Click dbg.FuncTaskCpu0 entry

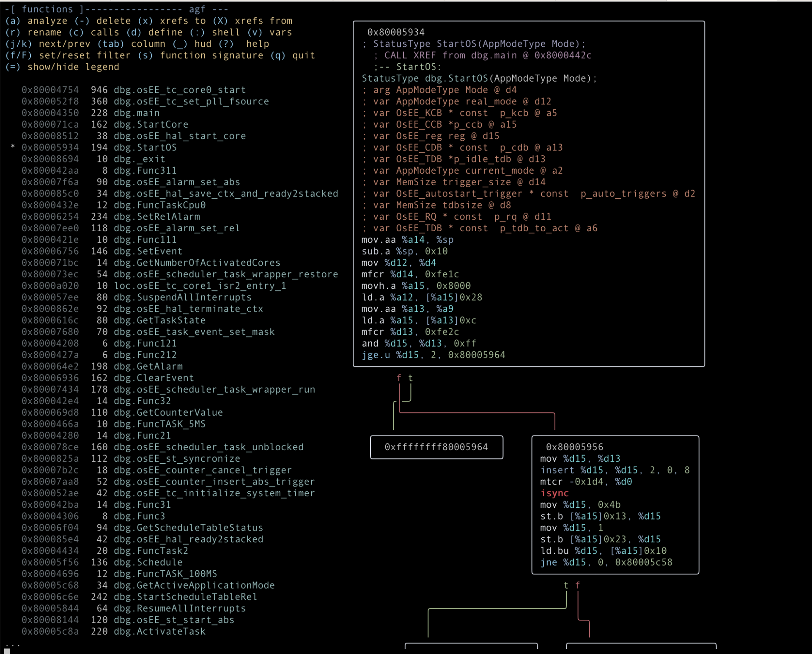[113, 205]
